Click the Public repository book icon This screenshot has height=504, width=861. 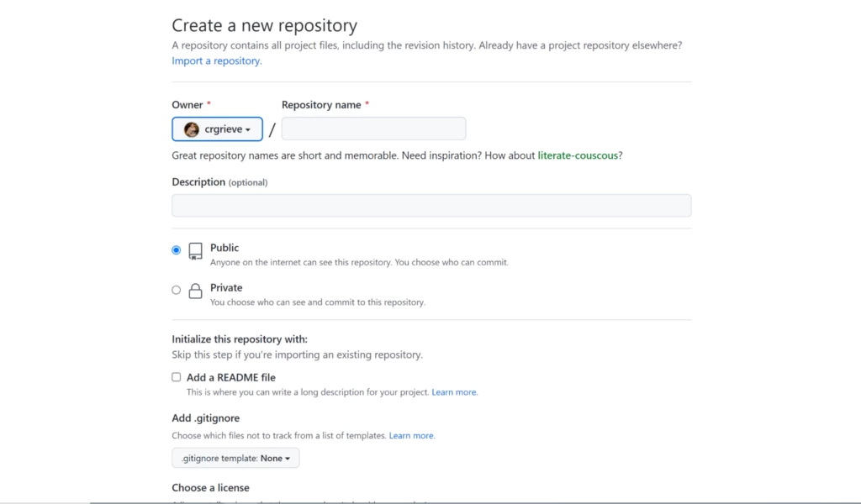195,250
